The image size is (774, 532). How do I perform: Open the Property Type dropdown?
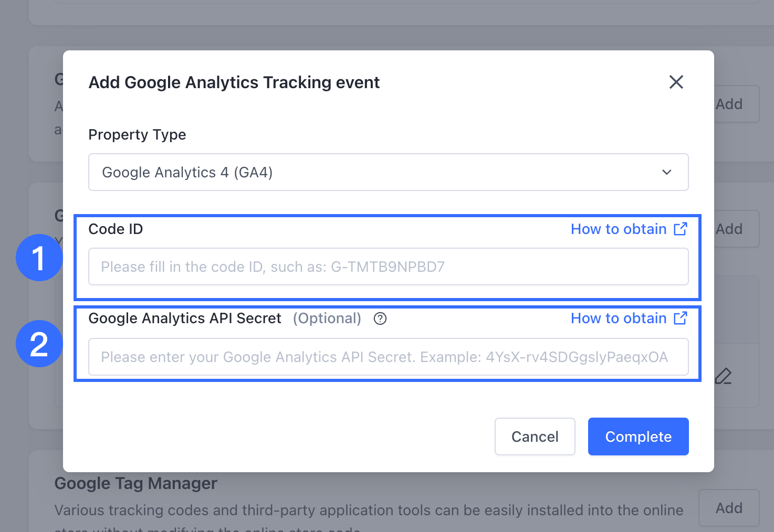(388, 172)
